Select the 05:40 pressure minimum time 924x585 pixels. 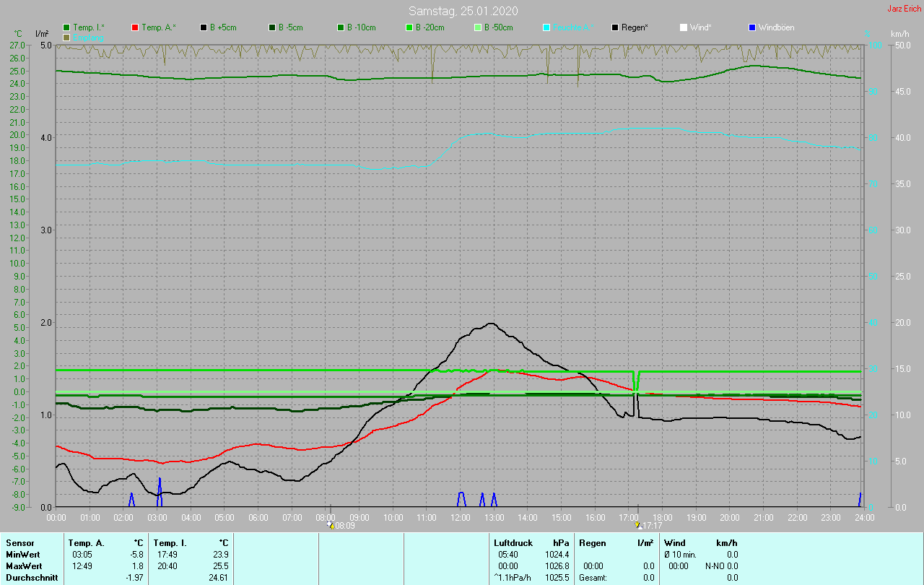(507, 555)
